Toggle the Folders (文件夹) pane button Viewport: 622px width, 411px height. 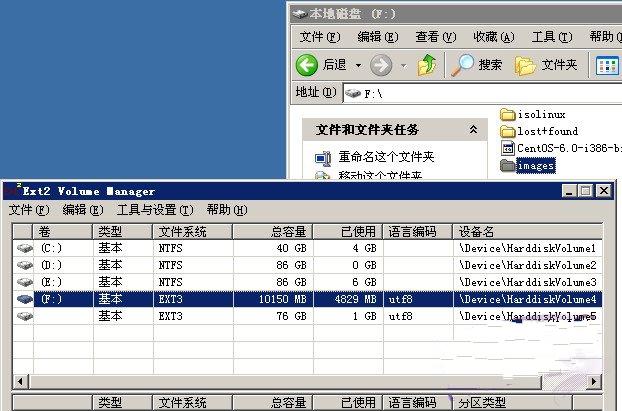(x=546, y=65)
